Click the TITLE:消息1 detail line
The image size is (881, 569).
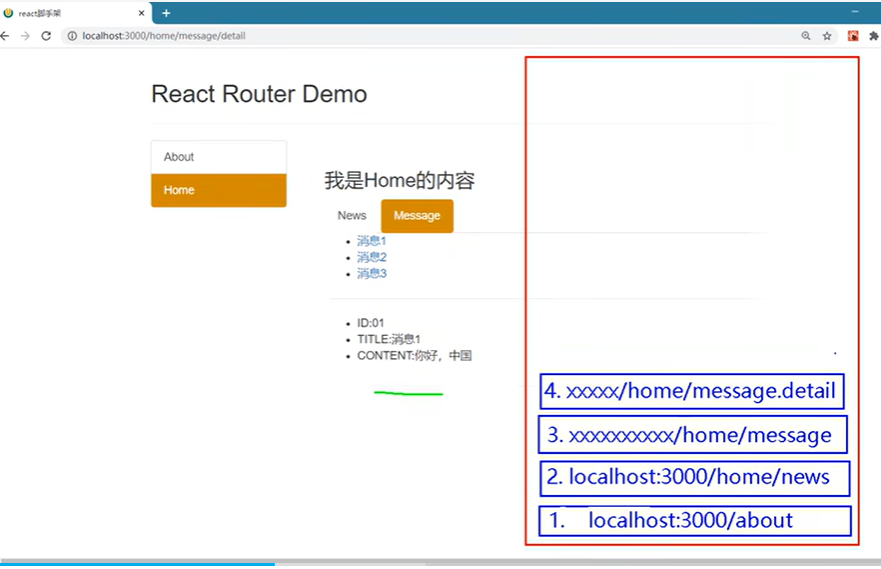pos(388,339)
